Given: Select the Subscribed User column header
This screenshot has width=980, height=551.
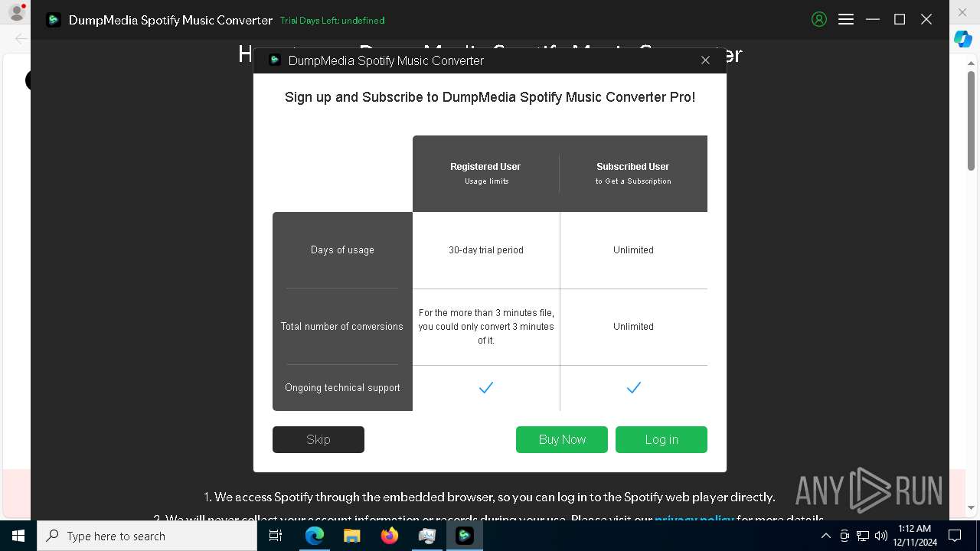Looking at the screenshot, I should [633, 173].
